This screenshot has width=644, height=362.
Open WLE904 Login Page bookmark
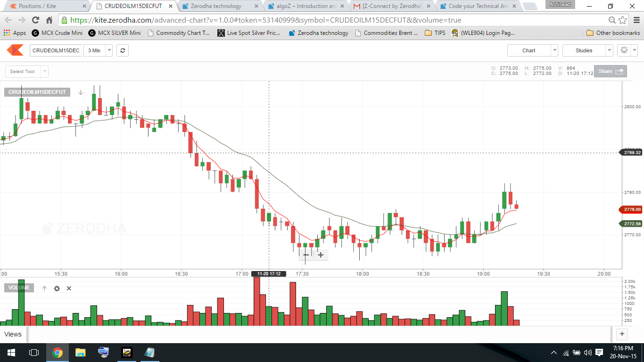click(483, 33)
